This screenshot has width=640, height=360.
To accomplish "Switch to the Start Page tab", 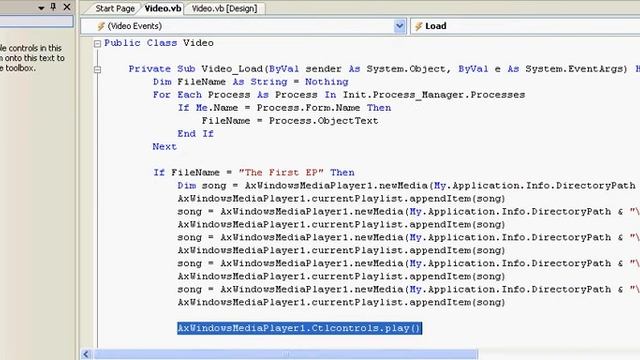I will (115, 8).
